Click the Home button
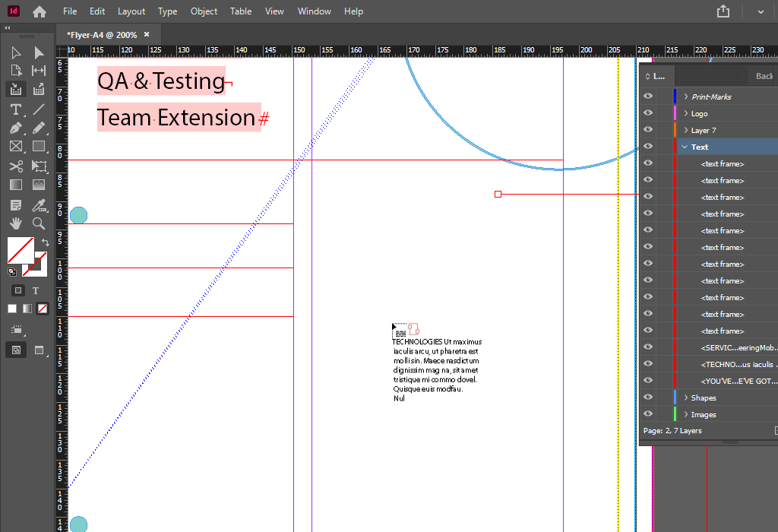778x532 pixels. click(40, 11)
